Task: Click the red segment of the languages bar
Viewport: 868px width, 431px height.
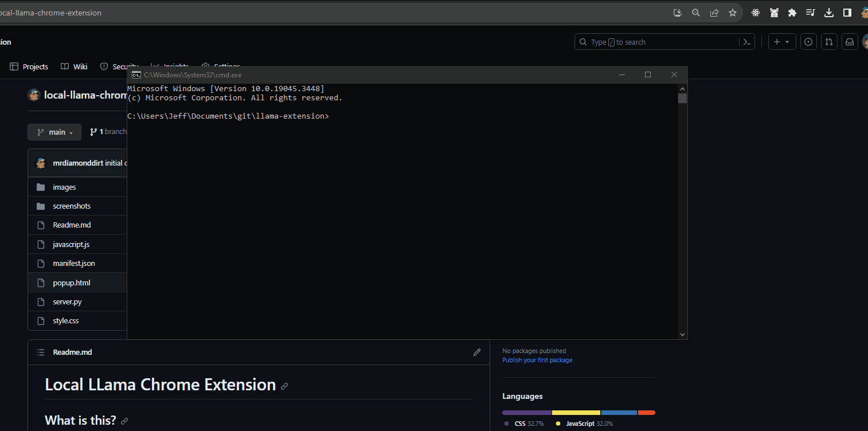Action: coord(647,413)
